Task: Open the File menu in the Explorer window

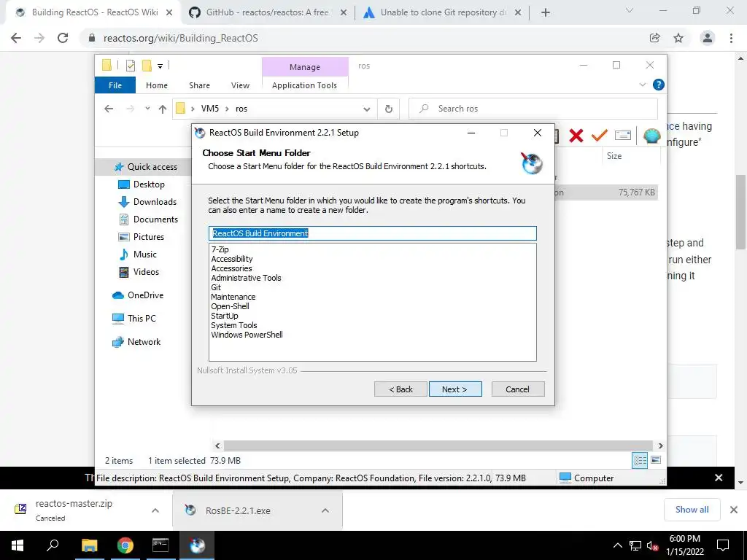Action: tap(115, 85)
